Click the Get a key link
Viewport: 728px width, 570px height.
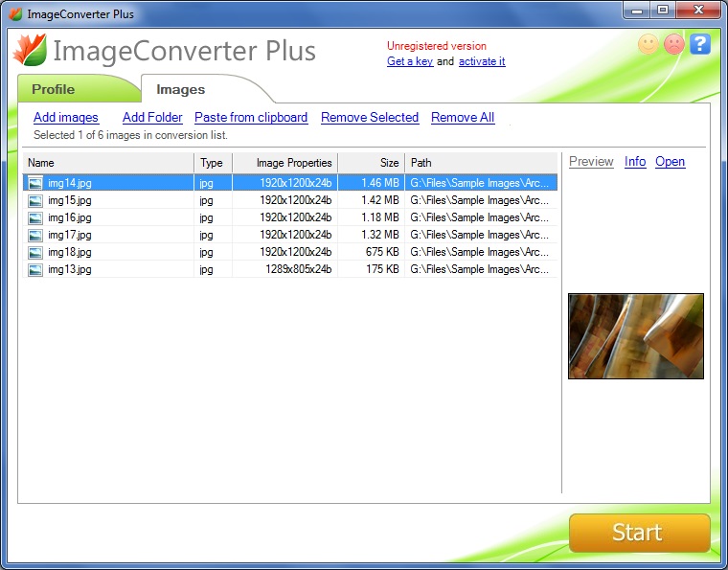[x=410, y=61]
